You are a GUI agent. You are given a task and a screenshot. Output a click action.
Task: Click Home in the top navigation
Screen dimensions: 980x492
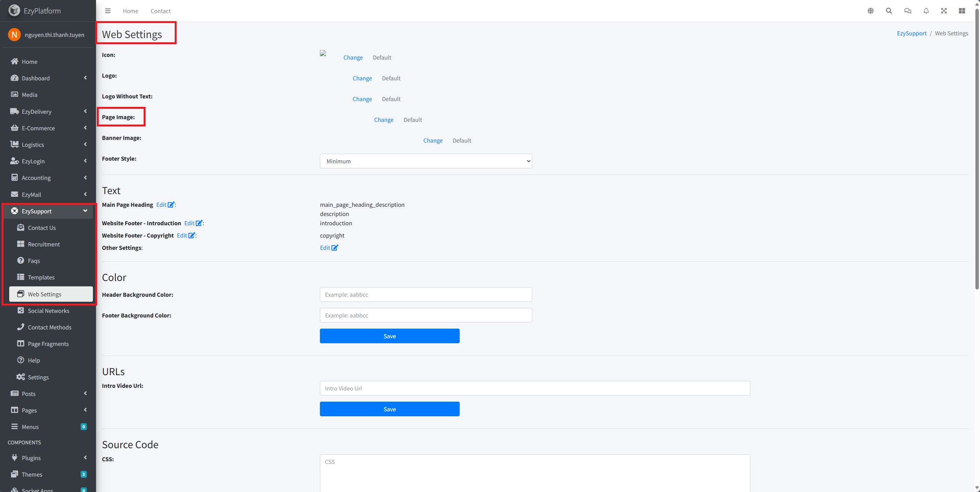131,11
